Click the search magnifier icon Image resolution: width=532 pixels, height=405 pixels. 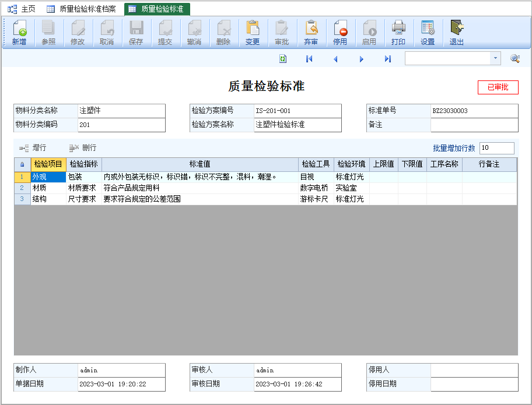click(x=515, y=58)
